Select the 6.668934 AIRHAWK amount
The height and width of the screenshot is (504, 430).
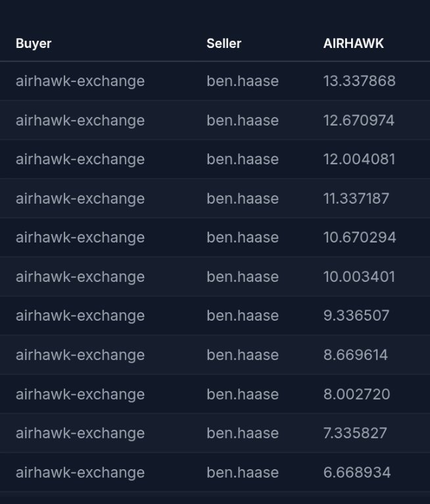coord(356,472)
